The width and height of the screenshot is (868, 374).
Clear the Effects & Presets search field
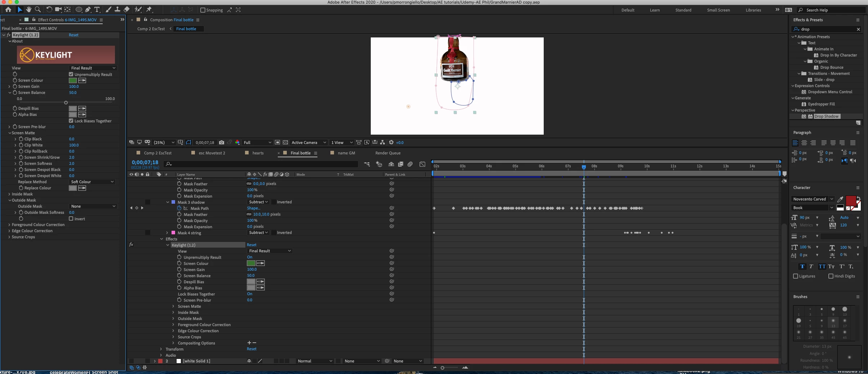[858, 29]
